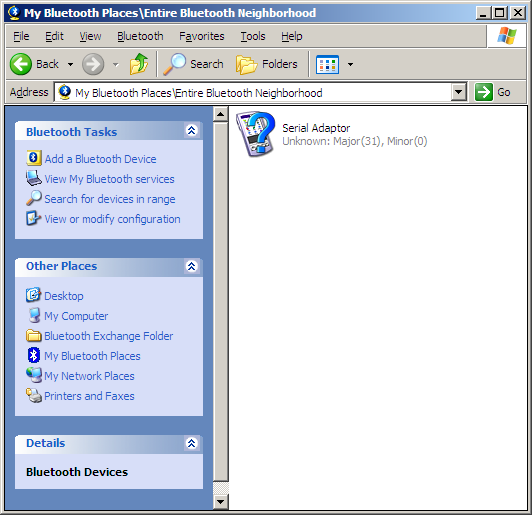
Task: Click Search for devices in range icon
Action: (34, 198)
